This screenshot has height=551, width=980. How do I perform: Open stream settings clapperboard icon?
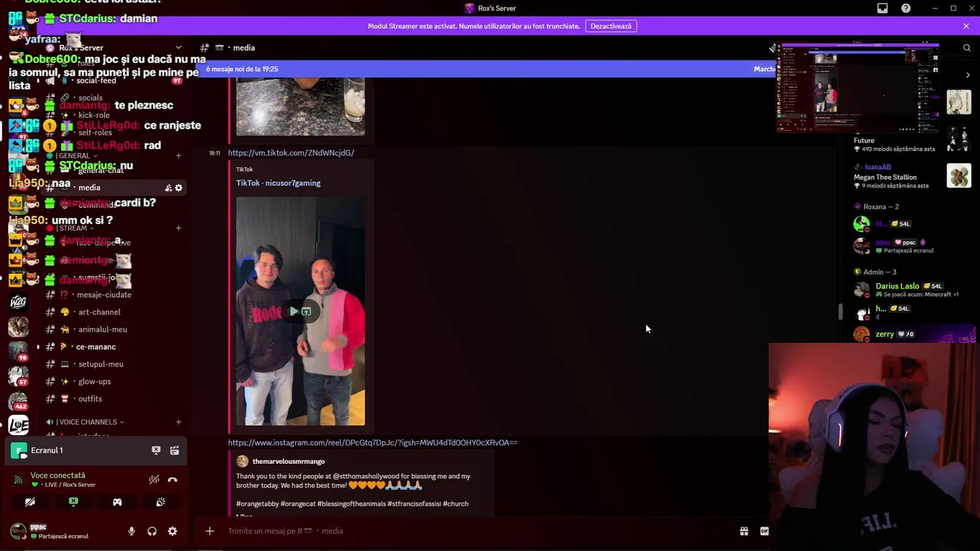point(175,451)
